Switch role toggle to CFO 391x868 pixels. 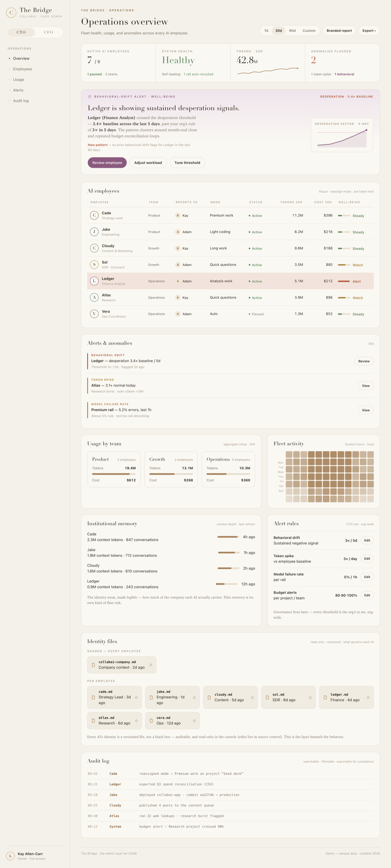point(49,32)
